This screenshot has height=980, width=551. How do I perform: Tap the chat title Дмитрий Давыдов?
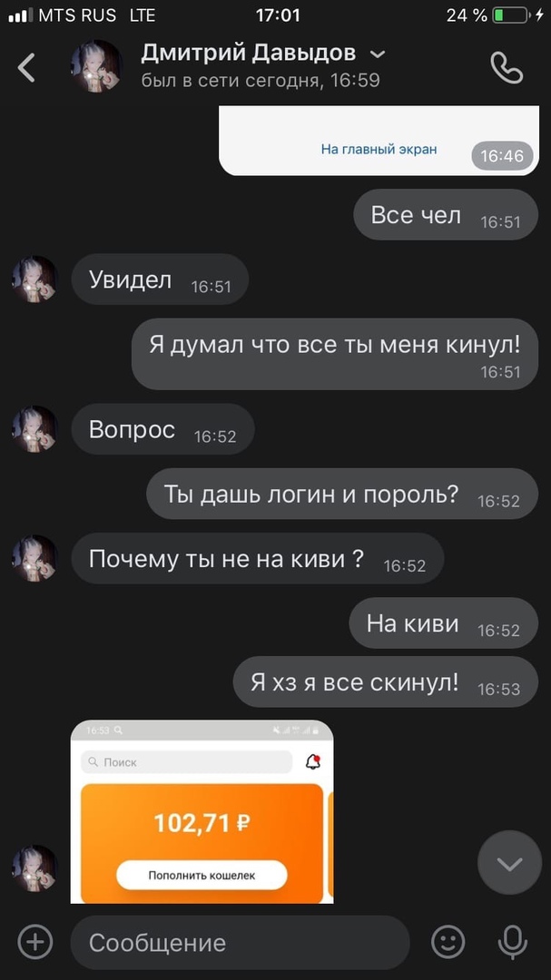(249, 54)
